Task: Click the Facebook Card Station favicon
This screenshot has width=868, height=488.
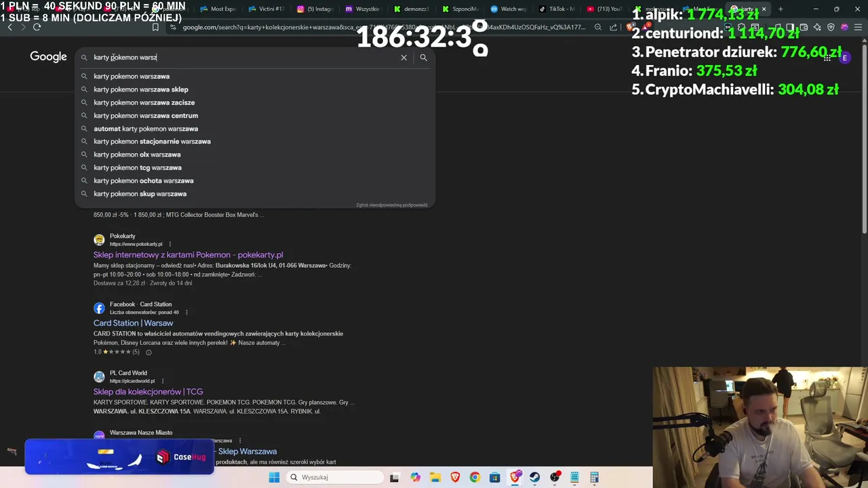Action: coord(99,308)
